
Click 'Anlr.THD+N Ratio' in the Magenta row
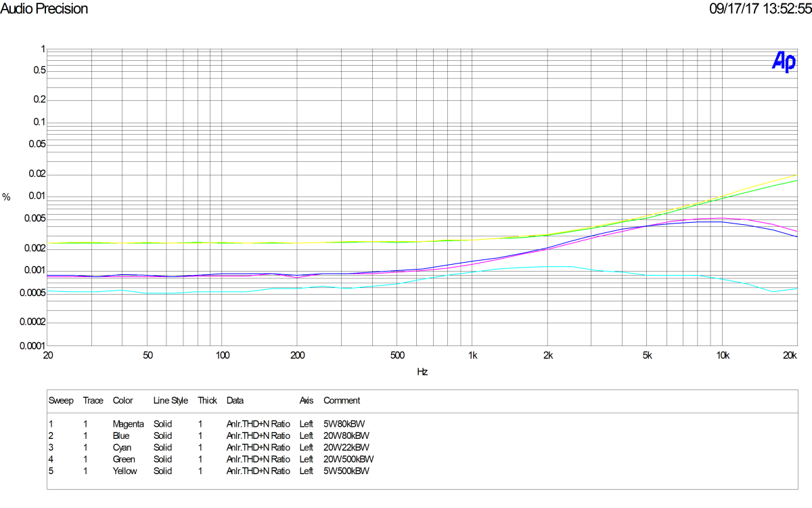click(258, 424)
